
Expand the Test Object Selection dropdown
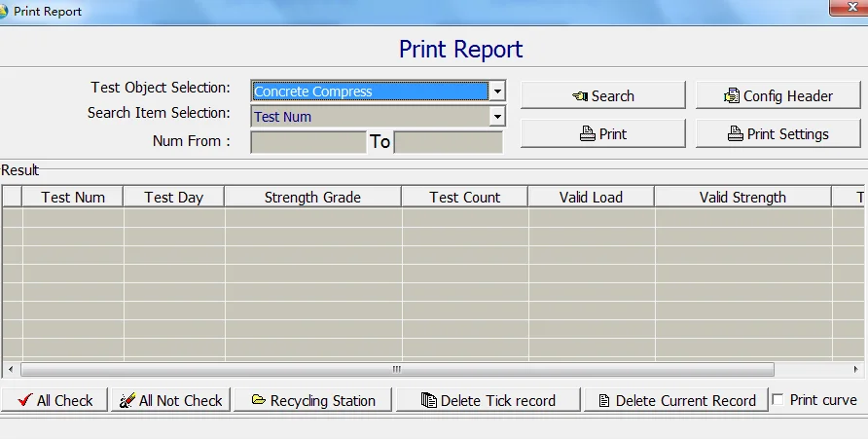pos(497,92)
